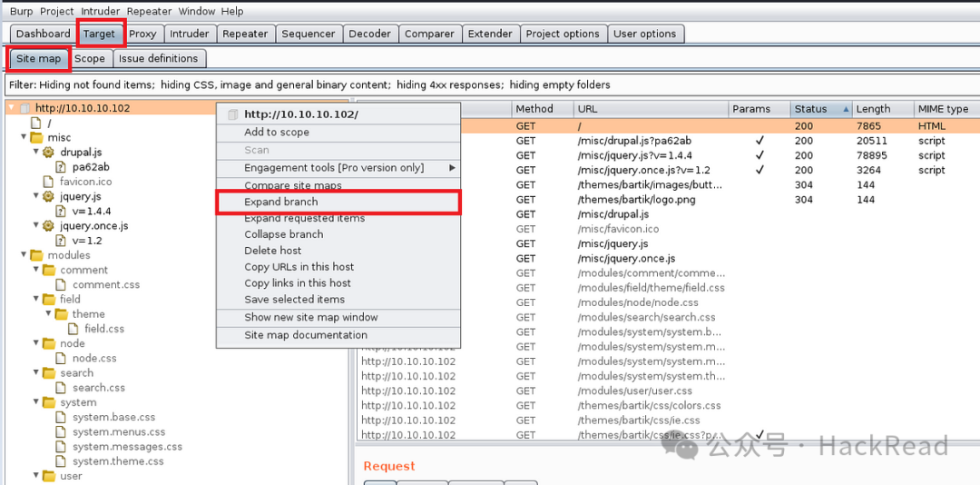Click the file icon of system.menus.css

(61, 431)
